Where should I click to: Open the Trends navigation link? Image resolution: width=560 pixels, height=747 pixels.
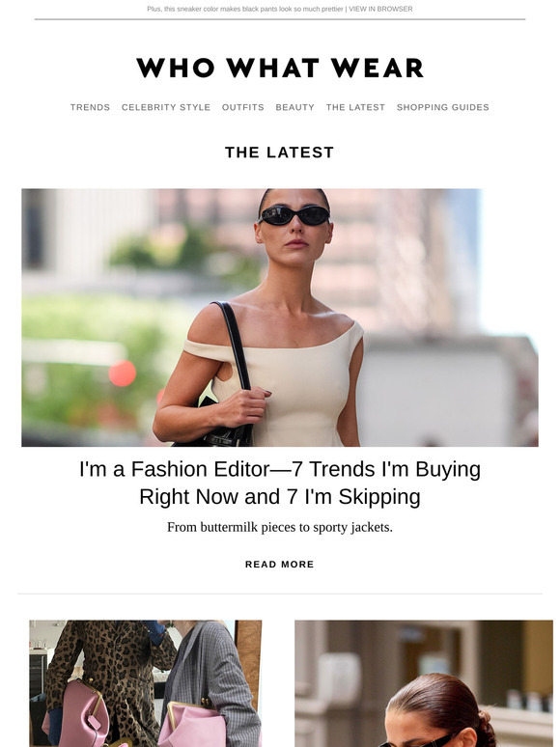pos(90,107)
